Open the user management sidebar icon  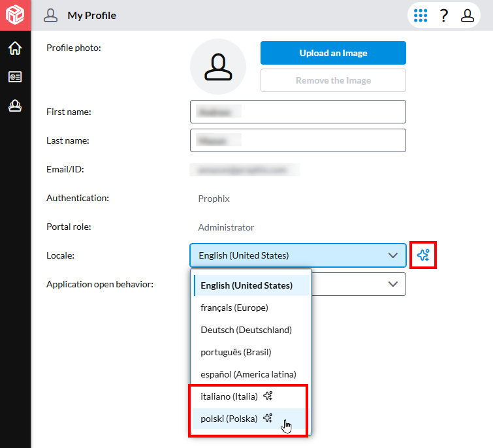pos(15,105)
